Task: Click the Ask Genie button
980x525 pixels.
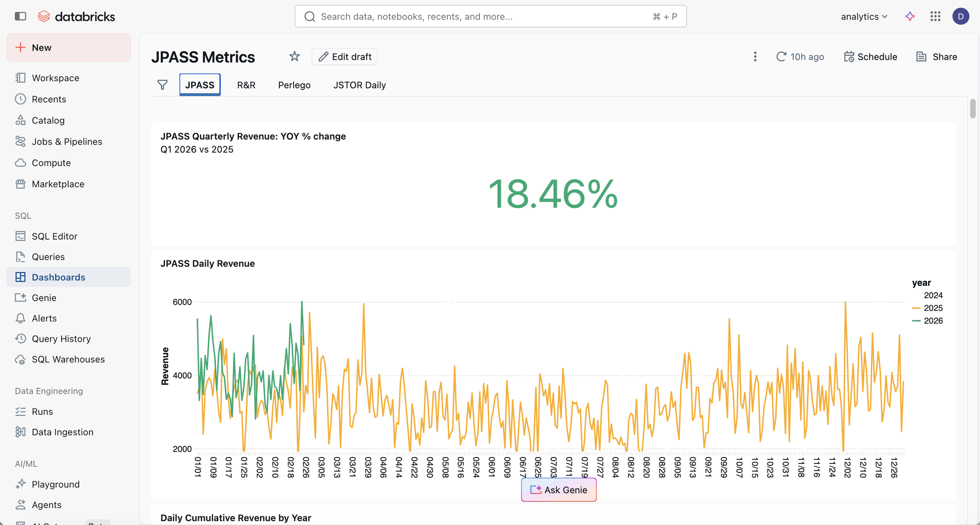Action: pyautogui.click(x=559, y=490)
